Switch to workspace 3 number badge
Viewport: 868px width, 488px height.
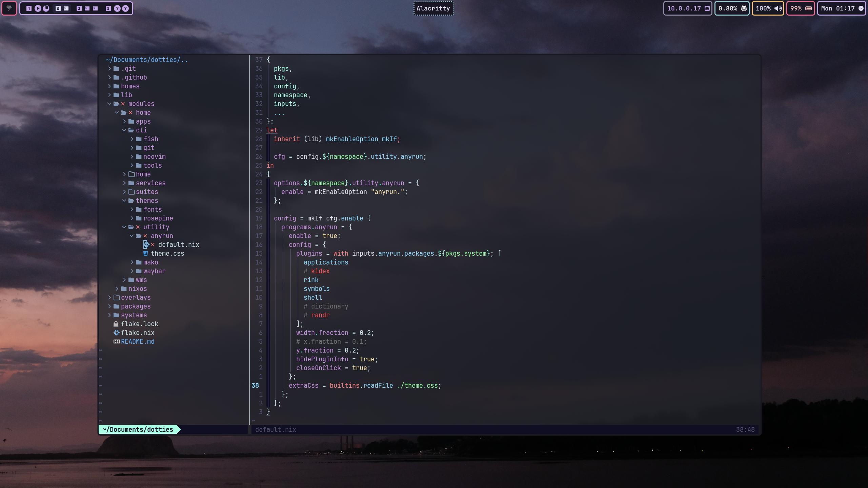[x=79, y=8]
